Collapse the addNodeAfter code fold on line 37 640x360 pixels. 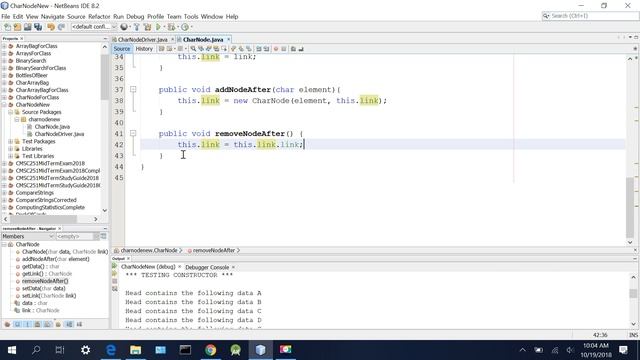pos(133,89)
